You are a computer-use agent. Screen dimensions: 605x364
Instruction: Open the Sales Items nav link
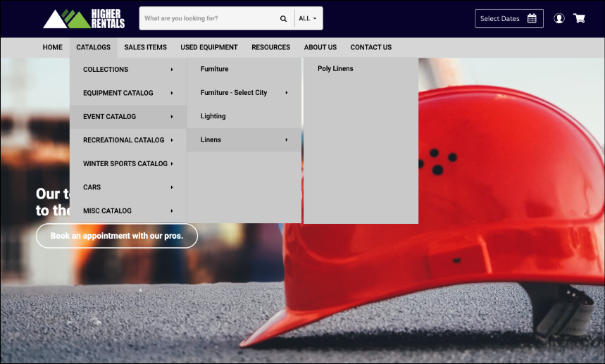pyautogui.click(x=145, y=47)
